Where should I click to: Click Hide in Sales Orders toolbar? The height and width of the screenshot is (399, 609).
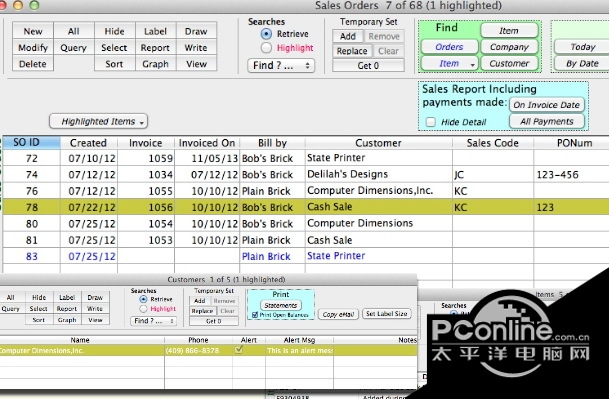click(114, 31)
